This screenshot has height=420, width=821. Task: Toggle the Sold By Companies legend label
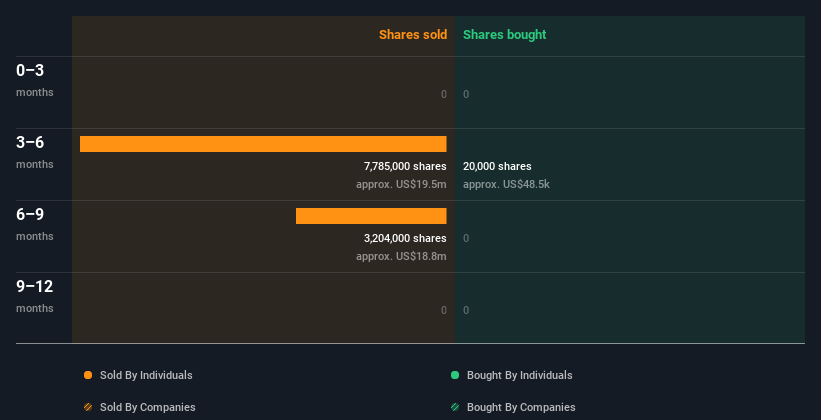(x=147, y=407)
